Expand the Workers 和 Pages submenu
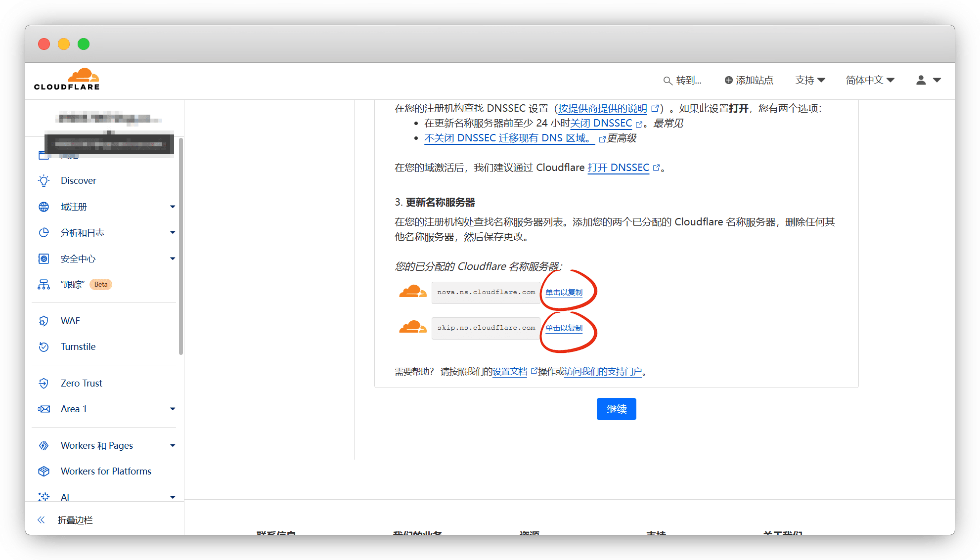 coord(173,445)
